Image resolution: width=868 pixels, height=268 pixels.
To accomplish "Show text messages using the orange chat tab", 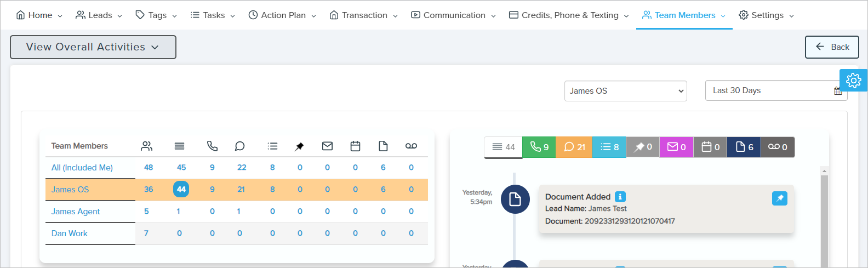I will [574, 147].
